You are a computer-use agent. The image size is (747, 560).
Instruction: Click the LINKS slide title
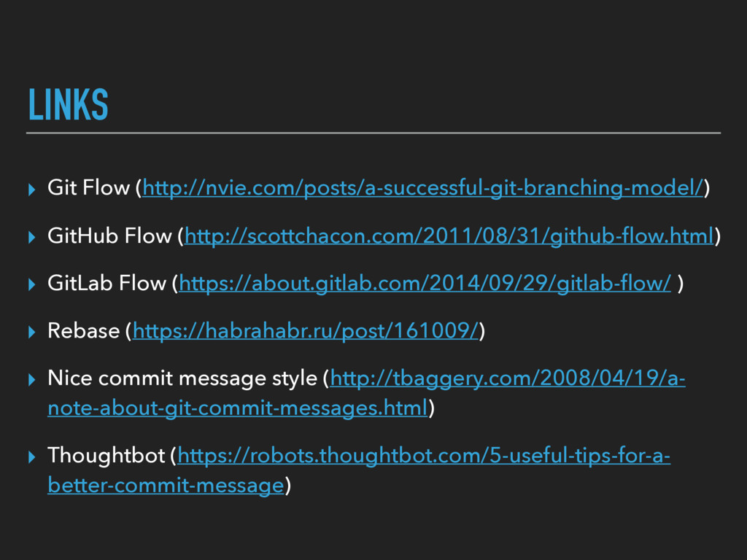pos(69,104)
